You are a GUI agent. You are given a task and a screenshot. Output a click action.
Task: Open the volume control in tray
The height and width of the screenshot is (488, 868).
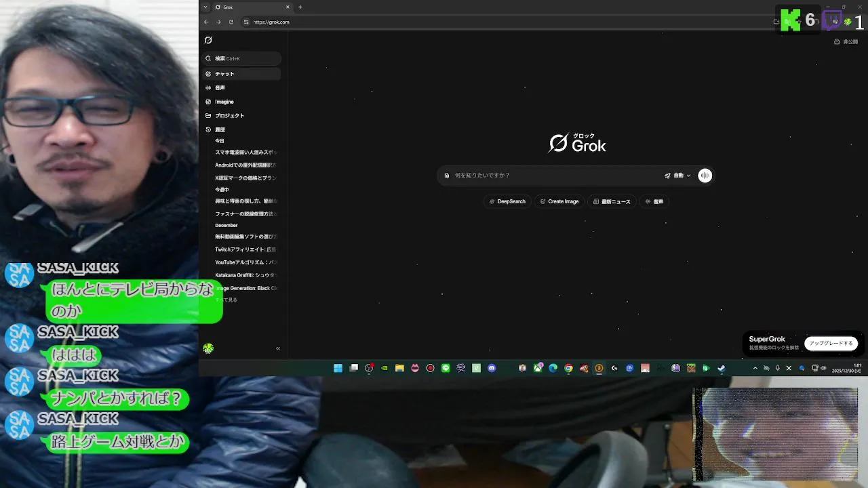click(823, 368)
